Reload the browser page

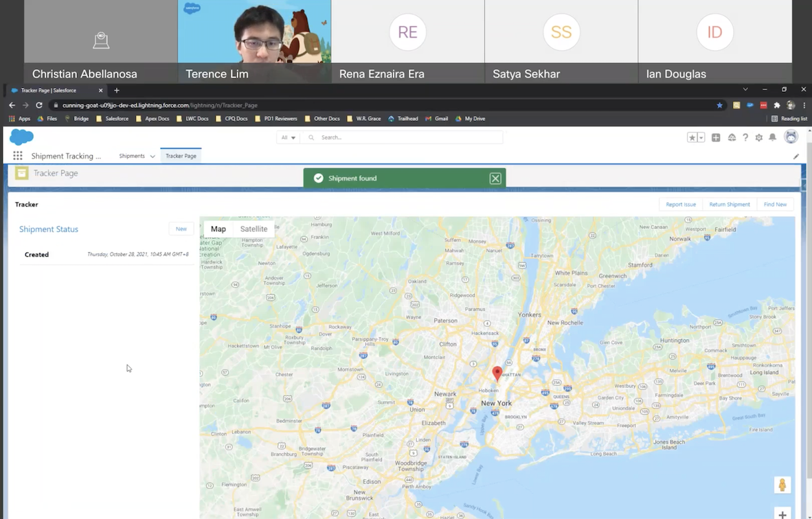pyautogui.click(x=39, y=105)
